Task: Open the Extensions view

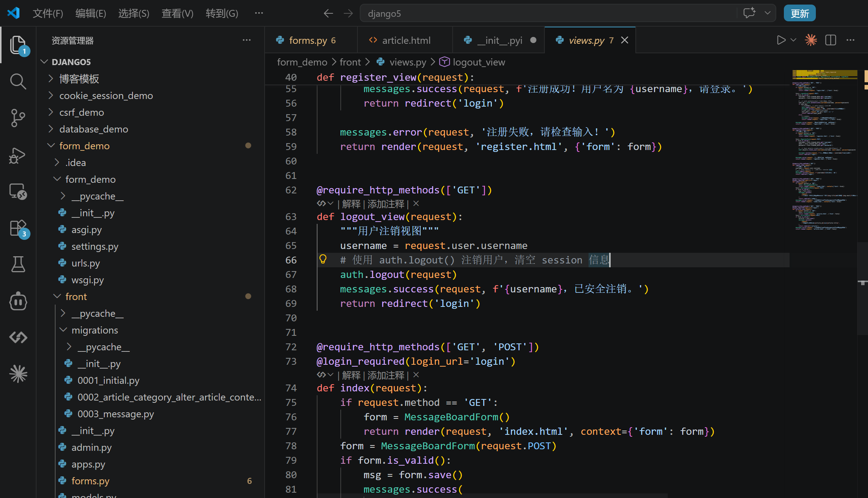Action: (18, 228)
